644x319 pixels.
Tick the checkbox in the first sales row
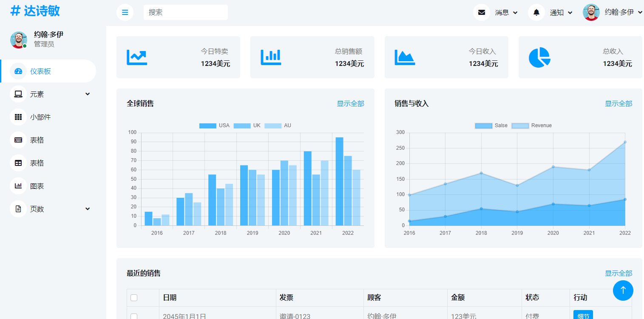(134, 316)
